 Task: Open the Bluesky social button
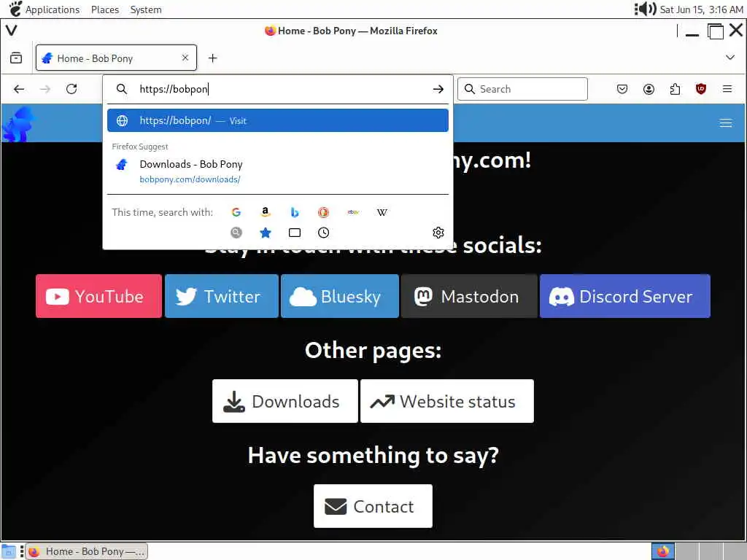[340, 296]
